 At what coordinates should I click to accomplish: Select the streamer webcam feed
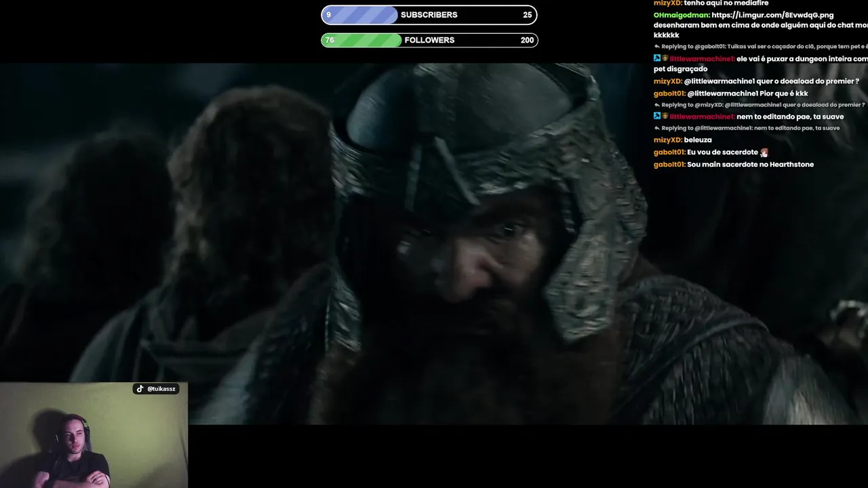[94, 435]
